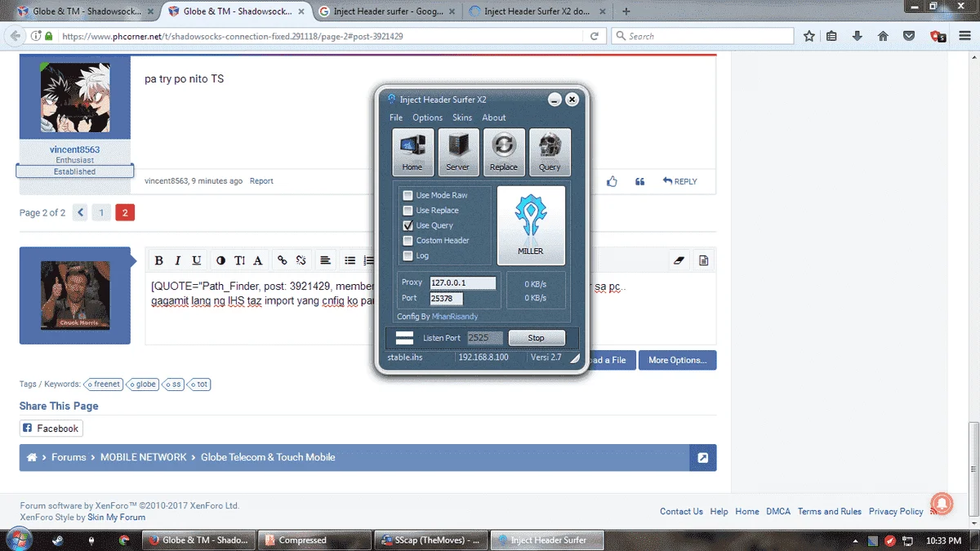Insert an unordered bullet list
Screen dimensions: 980x551
coord(350,260)
